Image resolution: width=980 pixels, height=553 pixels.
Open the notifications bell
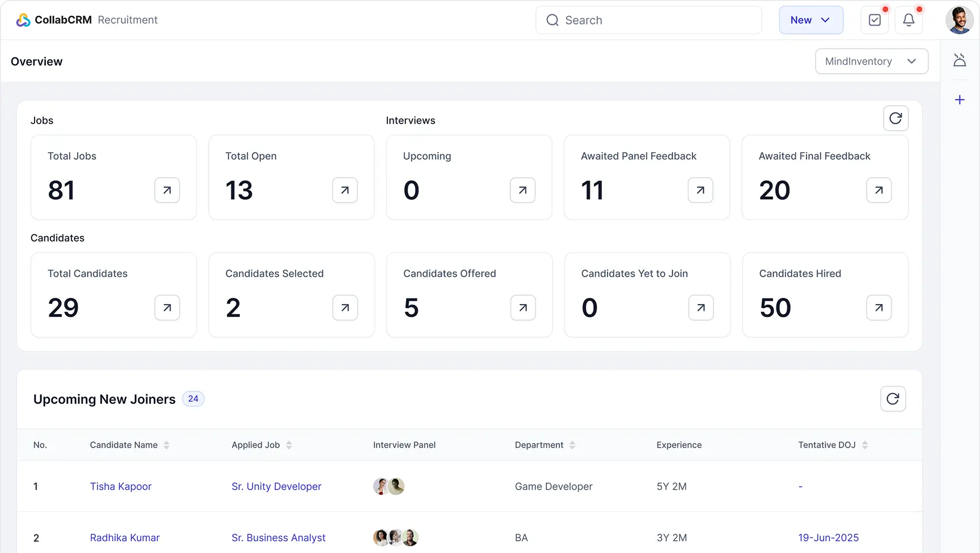(909, 20)
